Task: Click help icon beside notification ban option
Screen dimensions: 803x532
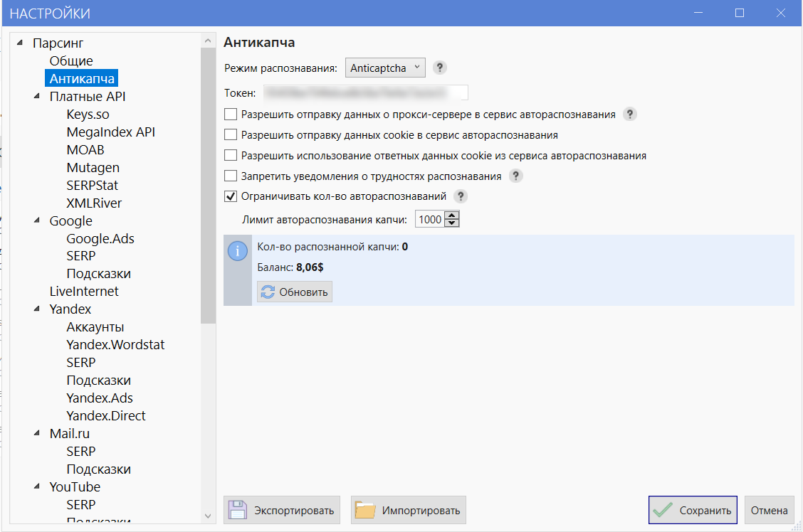Action: (x=515, y=176)
